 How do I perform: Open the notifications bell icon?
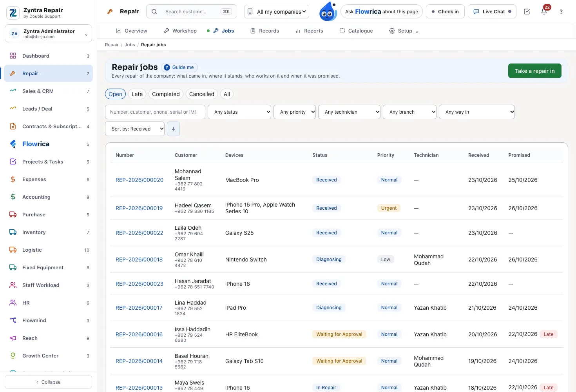click(544, 11)
